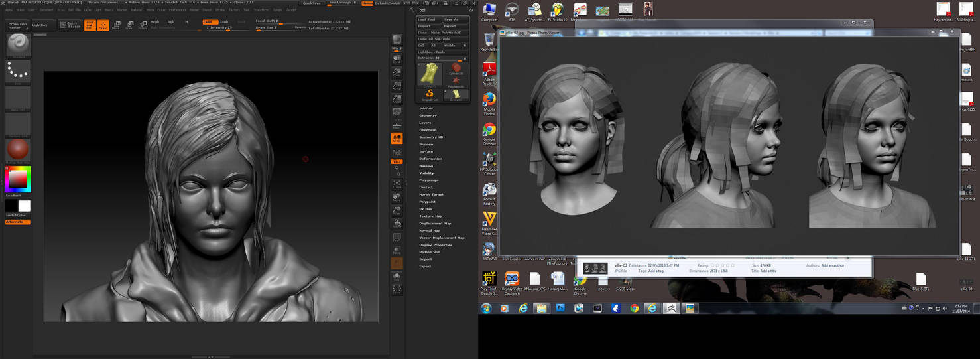Switch to Zsub sculpt mode
This screenshot has height=359, width=980.
click(x=224, y=22)
